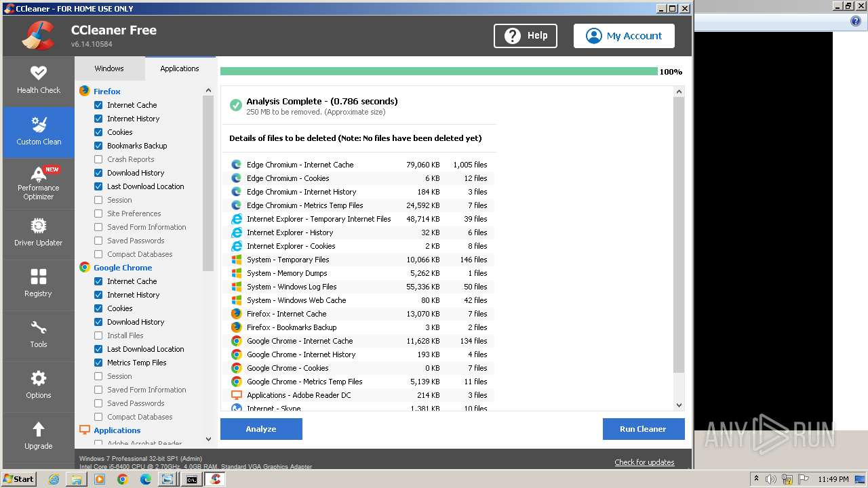Click the Upgrade arrow in the sidebar

39,436
